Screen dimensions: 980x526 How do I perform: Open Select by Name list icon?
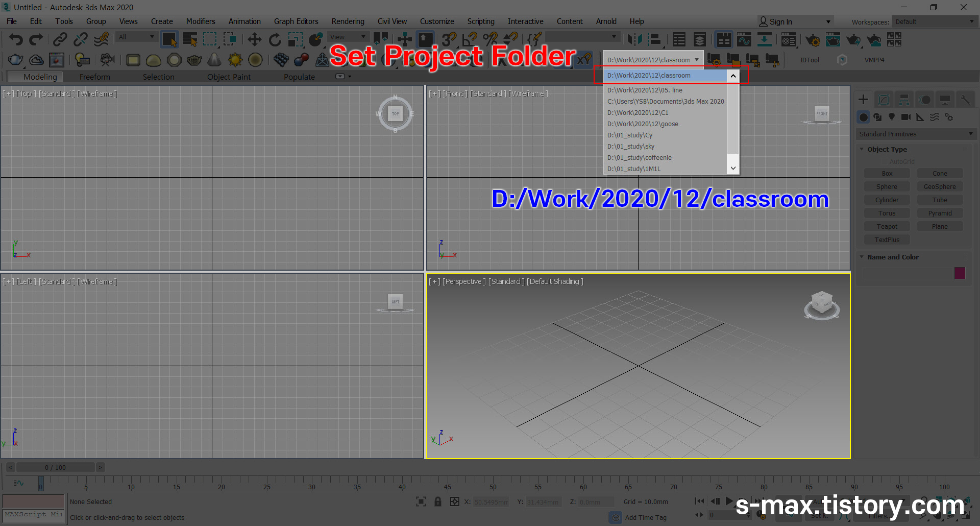(190, 39)
